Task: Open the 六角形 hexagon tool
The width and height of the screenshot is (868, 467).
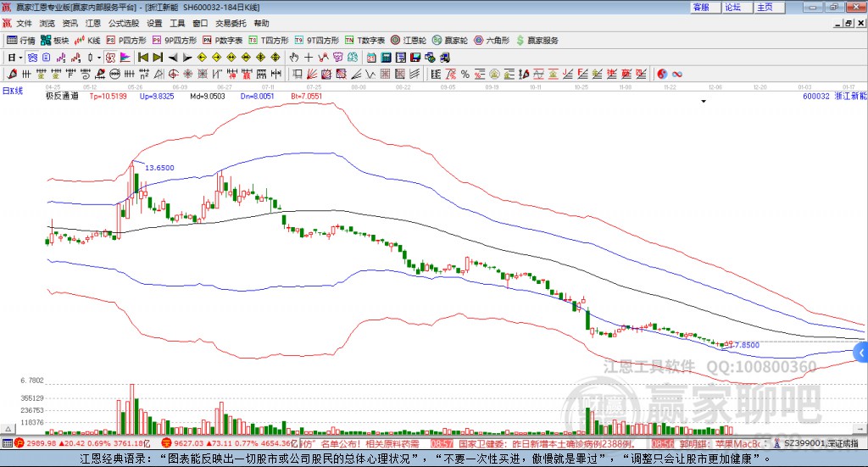Action: click(x=492, y=41)
